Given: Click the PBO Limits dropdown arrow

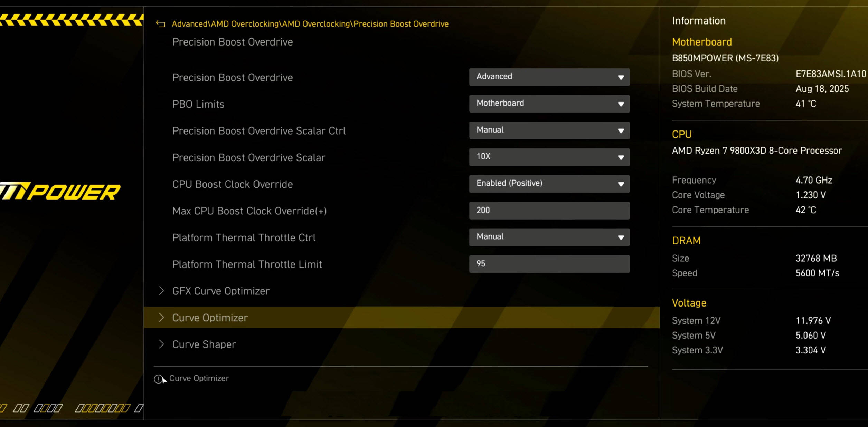Looking at the screenshot, I should 621,104.
